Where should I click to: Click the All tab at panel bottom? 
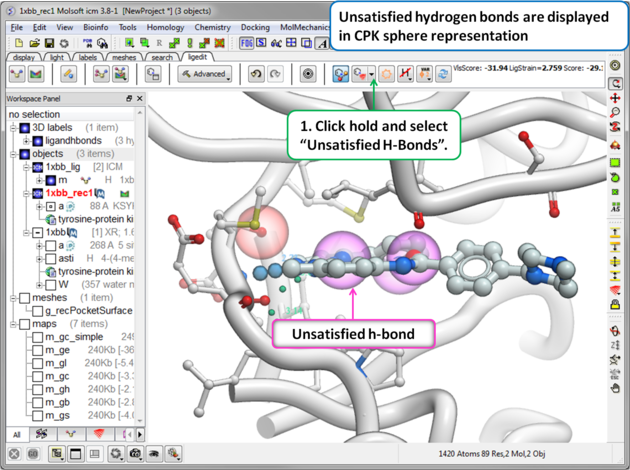point(16,434)
